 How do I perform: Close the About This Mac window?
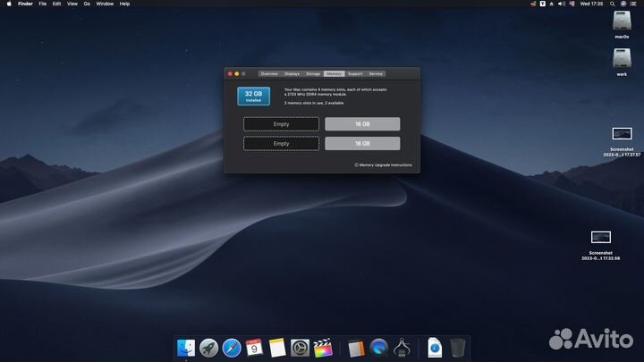pos(230,74)
